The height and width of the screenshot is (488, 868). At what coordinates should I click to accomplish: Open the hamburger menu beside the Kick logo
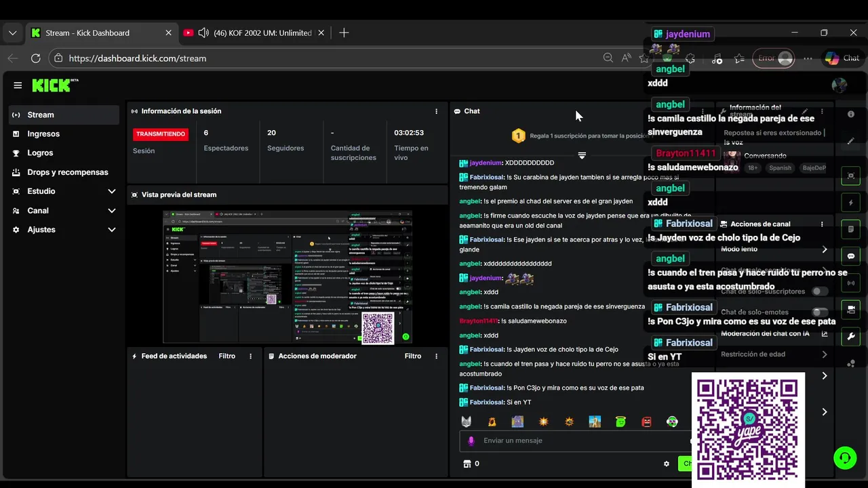(18, 85)
